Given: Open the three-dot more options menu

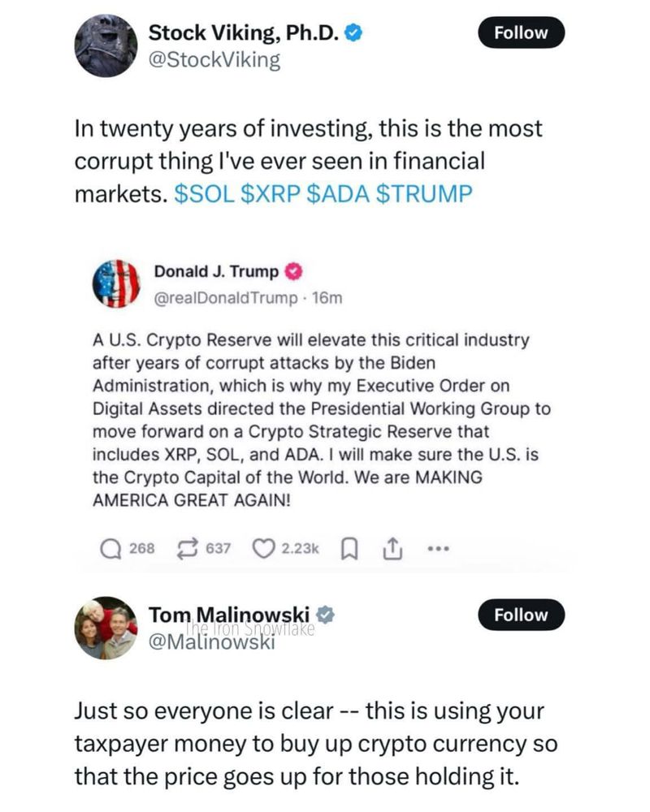Looking at the screenshot, I should point(438,548).
